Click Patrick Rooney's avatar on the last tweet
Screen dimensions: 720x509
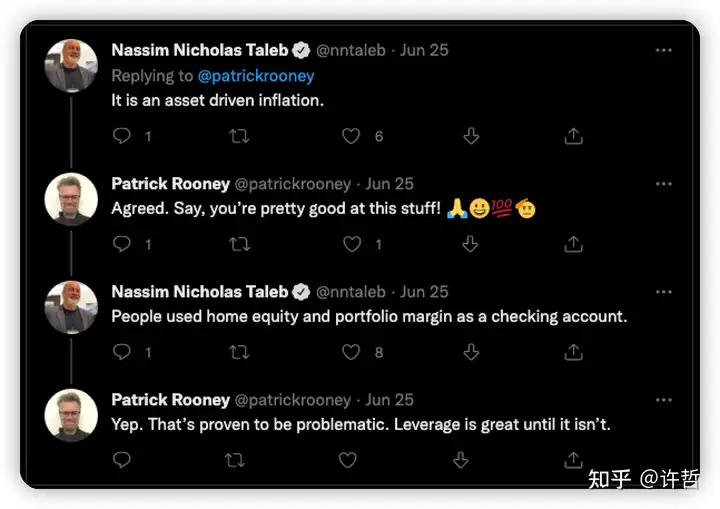pos(72,415)
